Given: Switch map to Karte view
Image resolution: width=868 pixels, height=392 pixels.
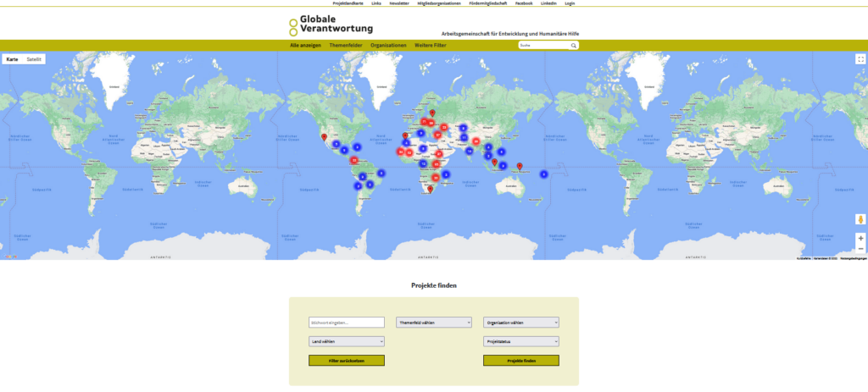Looking at the screenshot, I should click(x=12, y=59).
